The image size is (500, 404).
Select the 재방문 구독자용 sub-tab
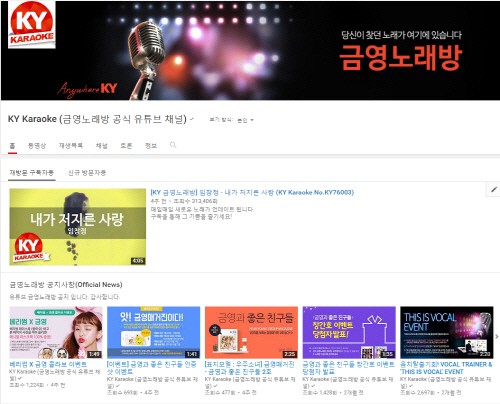[32, 173]
